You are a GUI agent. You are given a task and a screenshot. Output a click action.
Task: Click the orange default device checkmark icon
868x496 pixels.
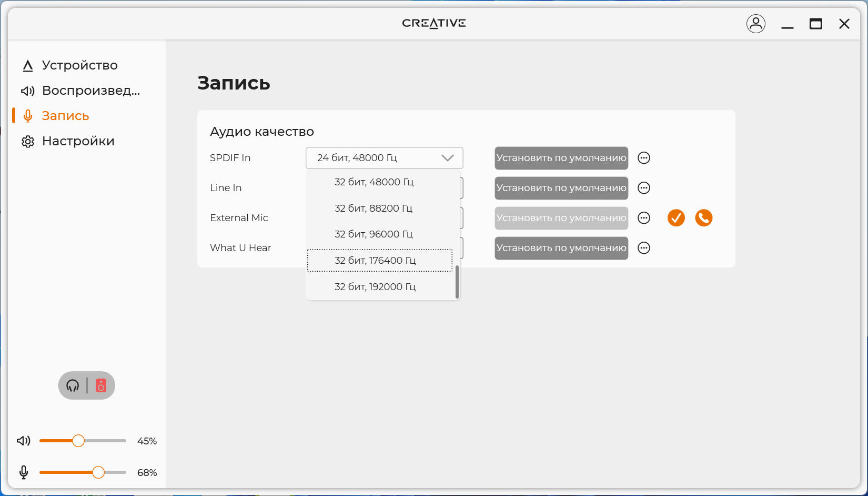point(676,218)
